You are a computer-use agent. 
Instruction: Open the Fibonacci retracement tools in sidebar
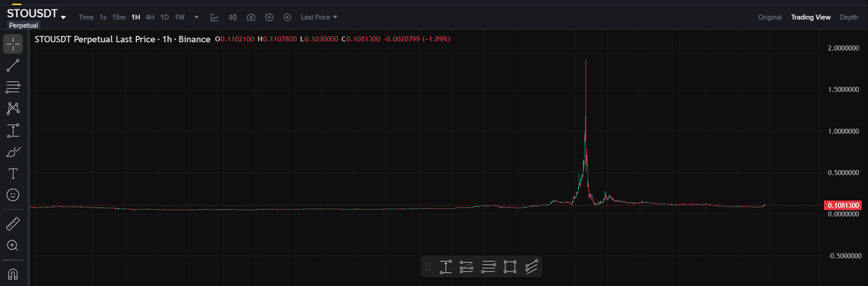[x=13, y=87]
